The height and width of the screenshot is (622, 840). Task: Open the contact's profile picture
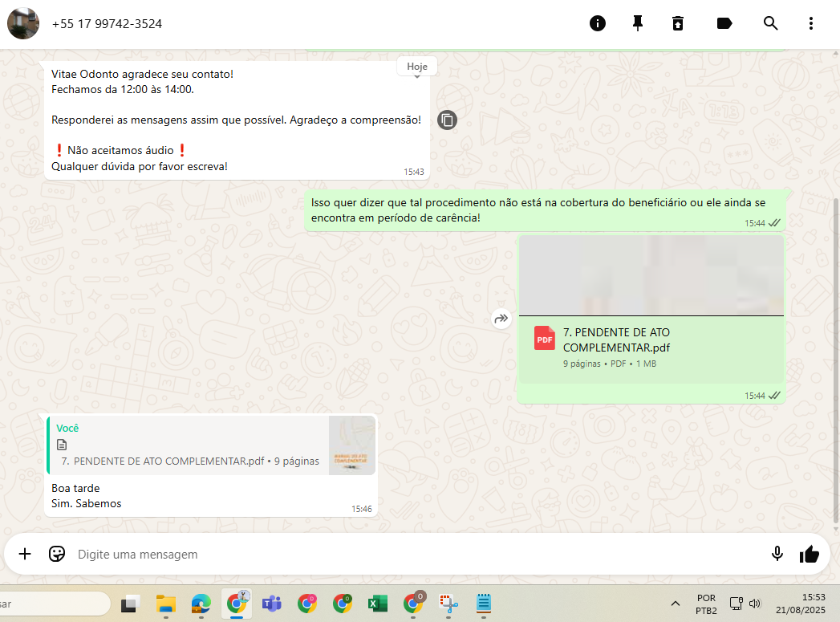(x=23, y=24)
